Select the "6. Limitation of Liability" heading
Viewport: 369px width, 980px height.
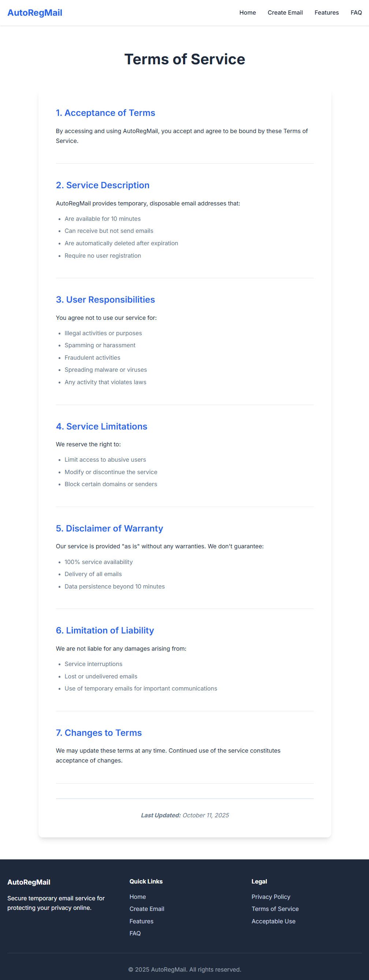click(105, 631)
